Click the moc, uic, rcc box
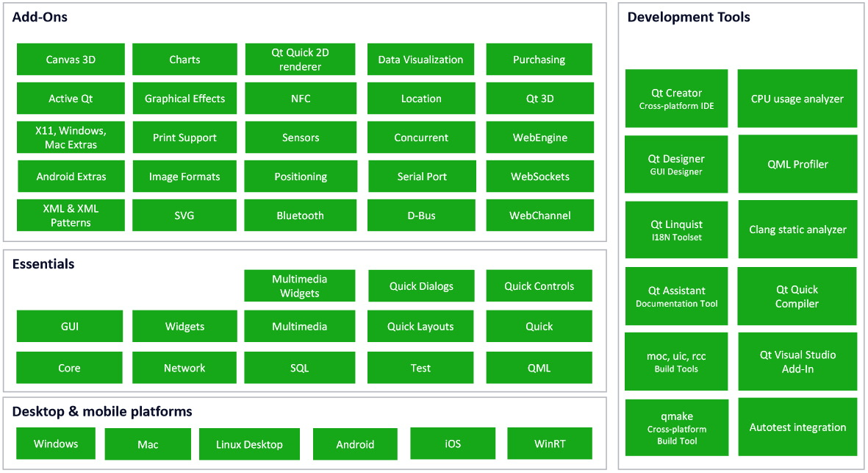 [676, 362]
